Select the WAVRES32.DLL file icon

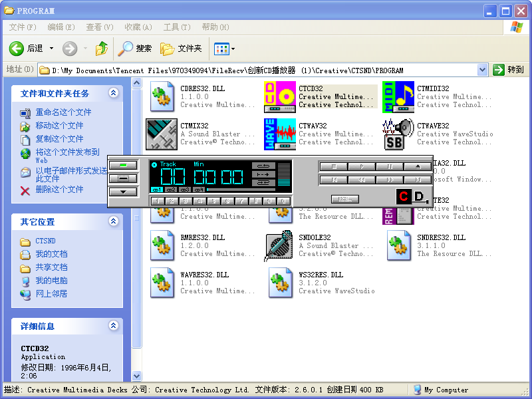pyautogui.click(x=162, y=283)
